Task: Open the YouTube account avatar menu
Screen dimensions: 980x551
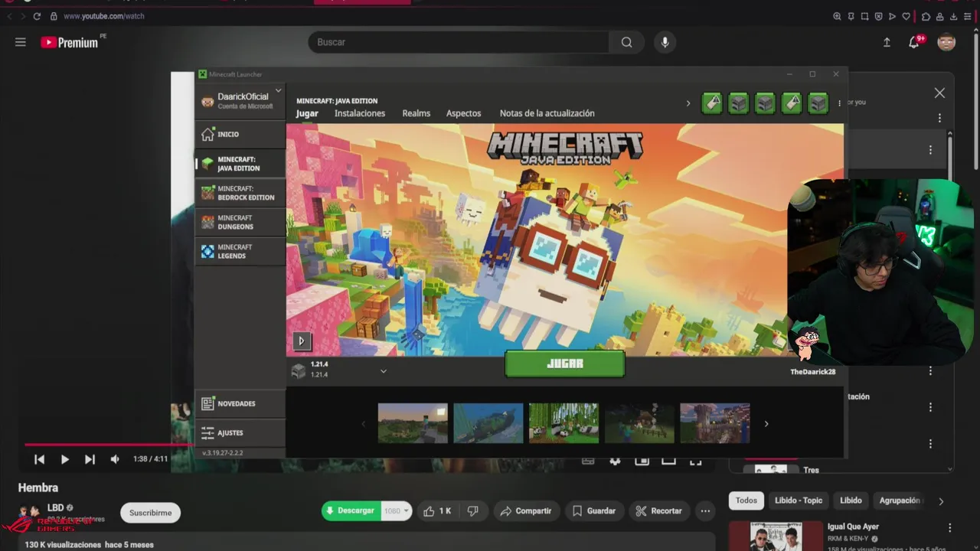Action: 946,42
